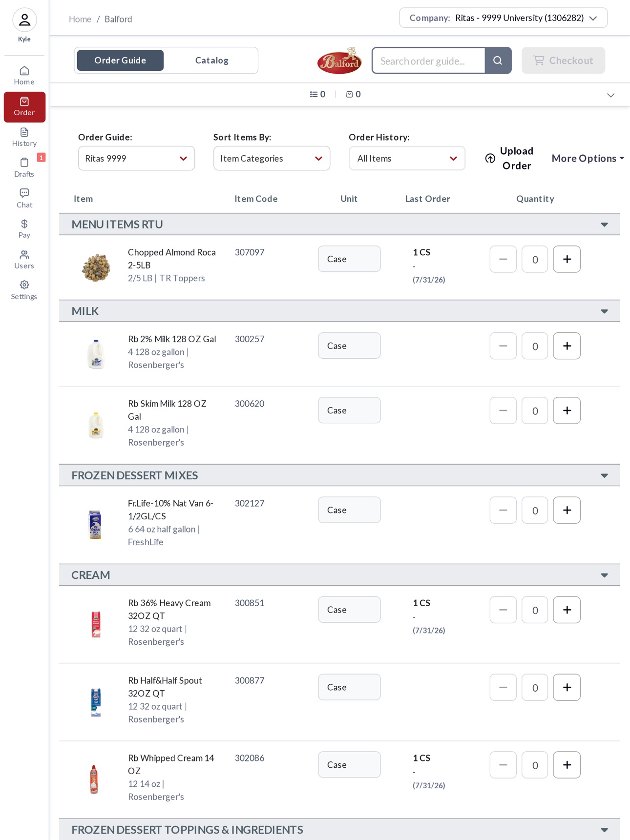Screen dimensions: 630x840
Task: Open Settings in the sidebar
Action: pos(24,290)
